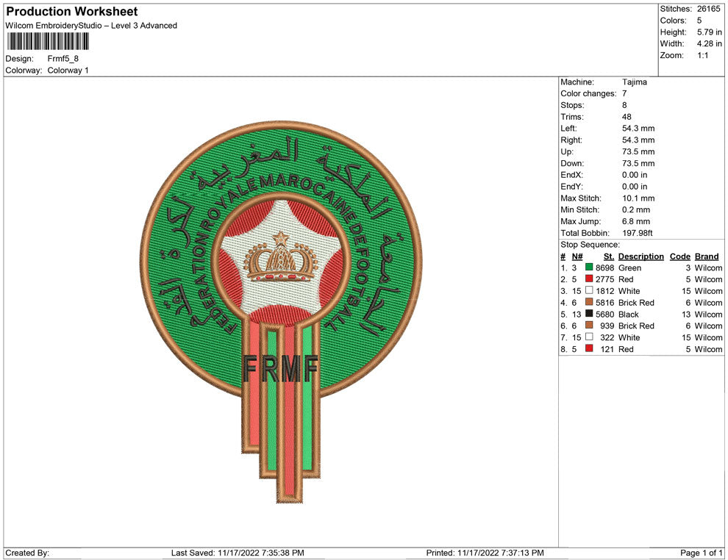Click the Wilcom brand in the Green row
This screenshot has height=560, width=728.
708,268
